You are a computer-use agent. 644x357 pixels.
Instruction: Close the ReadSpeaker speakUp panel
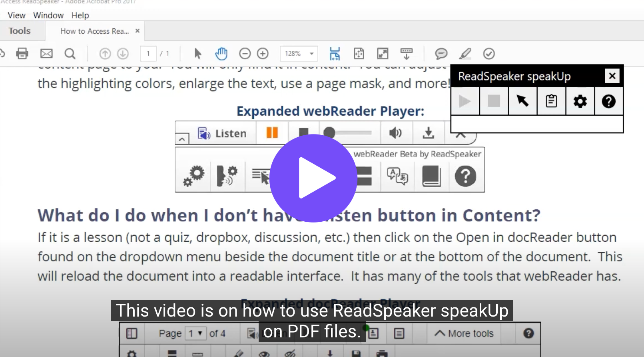(x=612, y=76)
